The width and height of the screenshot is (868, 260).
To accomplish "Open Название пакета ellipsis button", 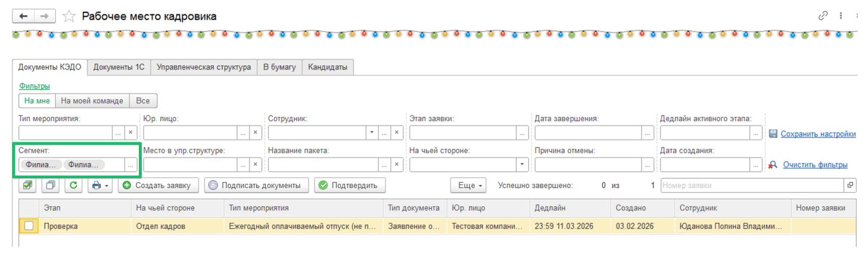I will click(x=385, y=164).
